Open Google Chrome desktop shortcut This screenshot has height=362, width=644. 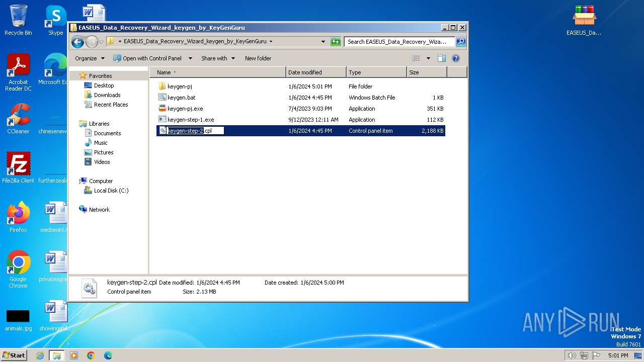tap(18, 269)
